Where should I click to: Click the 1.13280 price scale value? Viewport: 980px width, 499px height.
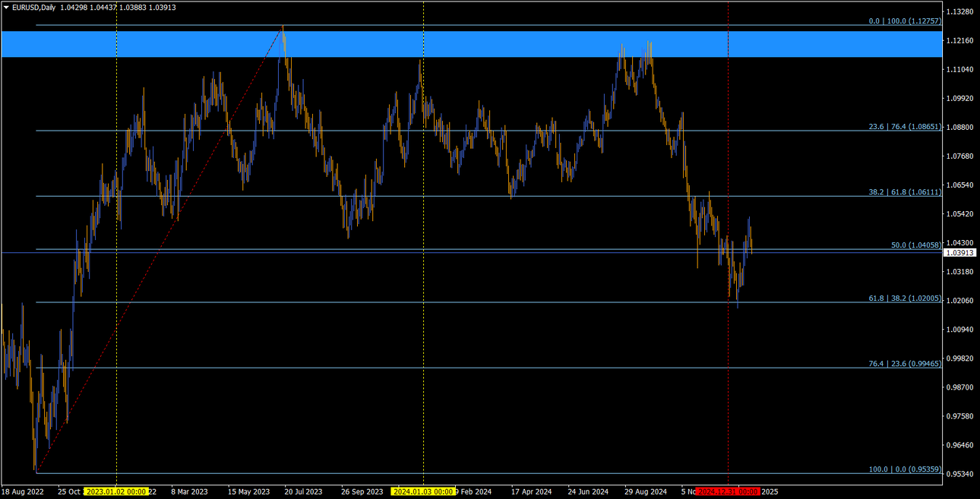click(960, 11)
